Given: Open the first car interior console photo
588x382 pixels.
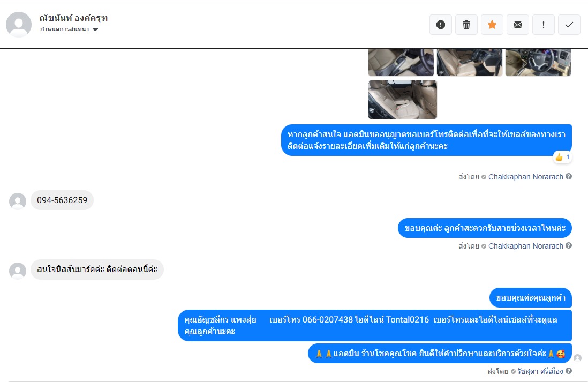Looking at the screenshot, I should (401, 62).
